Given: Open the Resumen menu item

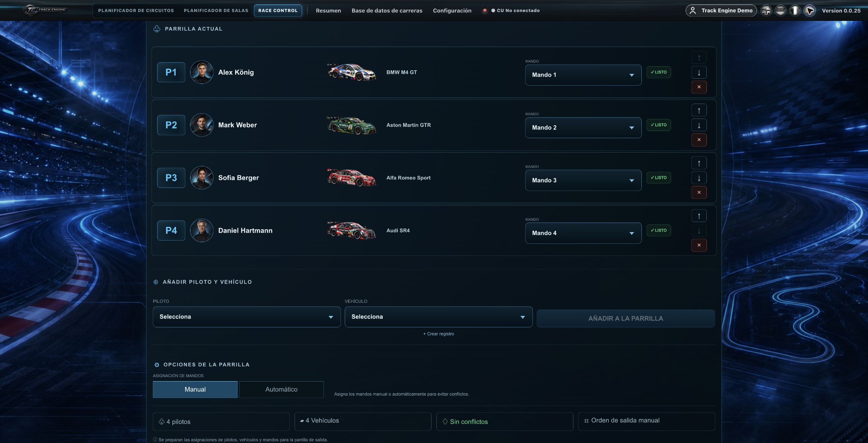Looking at the screenshot, I should coord(328,10).
